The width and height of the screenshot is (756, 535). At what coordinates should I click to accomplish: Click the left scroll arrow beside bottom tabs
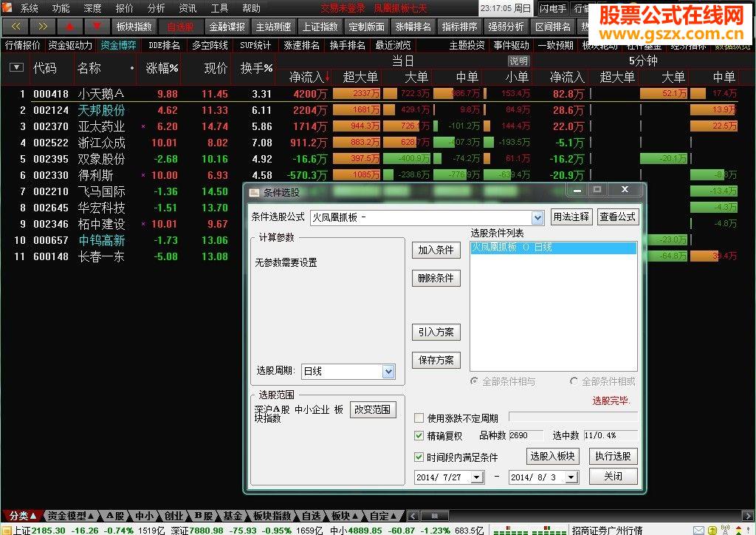tap(413, 516)
